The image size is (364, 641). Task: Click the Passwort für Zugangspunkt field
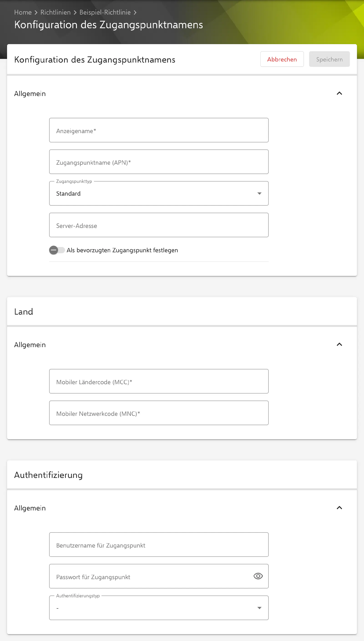point(159,576)
